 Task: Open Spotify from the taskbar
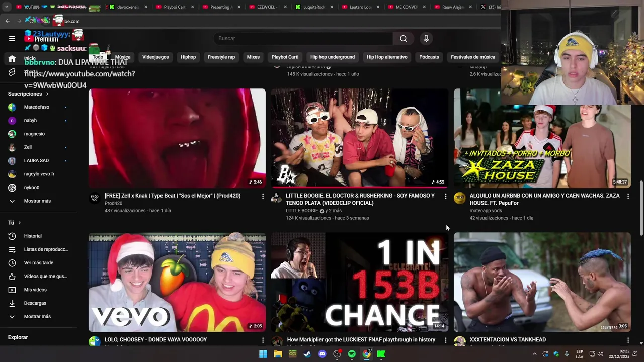tap(352, 354)
